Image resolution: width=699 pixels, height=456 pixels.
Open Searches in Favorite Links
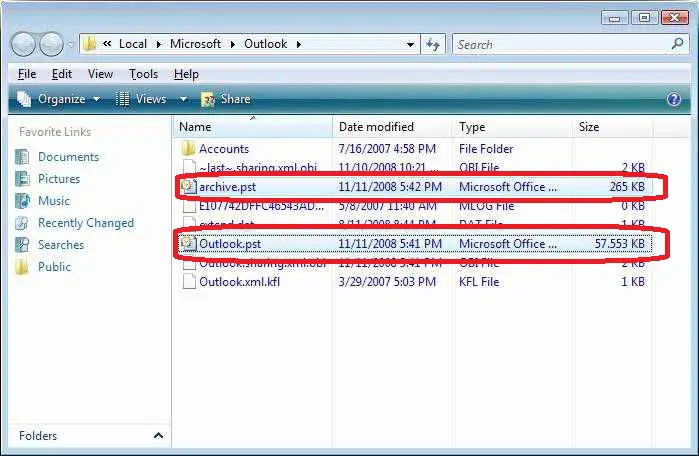61,245
